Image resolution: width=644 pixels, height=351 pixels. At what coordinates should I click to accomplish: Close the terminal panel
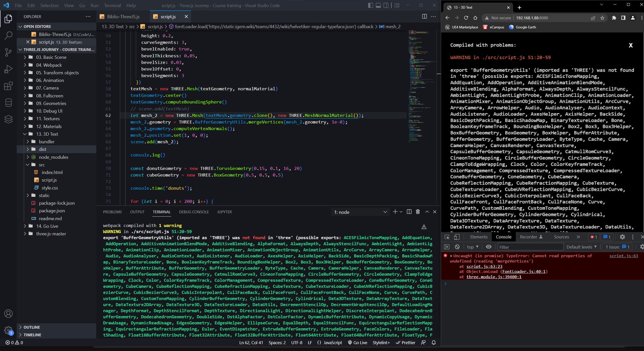coord(435,212)
